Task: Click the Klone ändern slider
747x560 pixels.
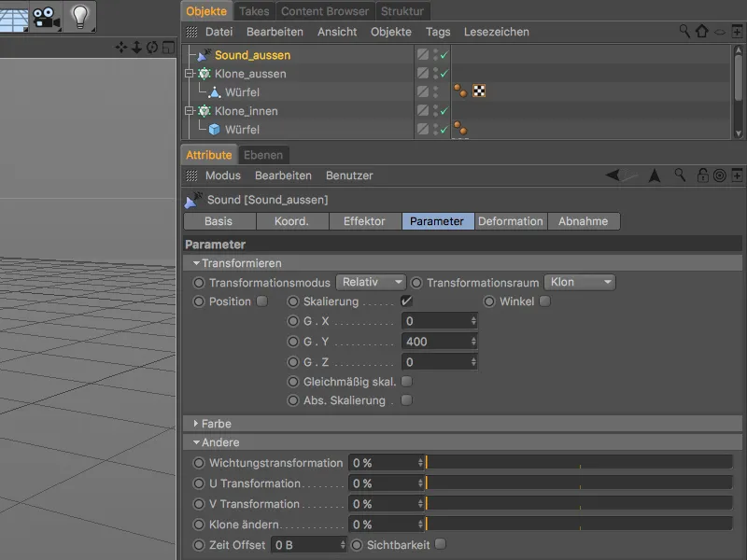Action: pos(579,524)
